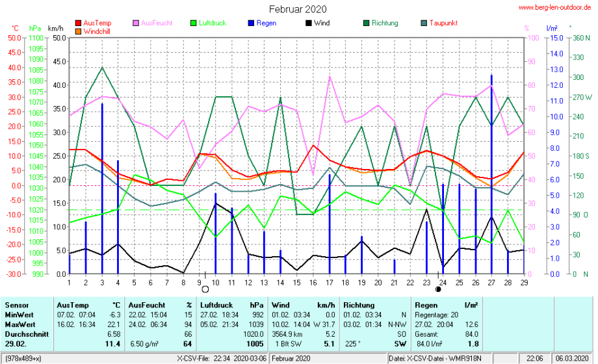Click the new moon symbol near day 24

point(438,289)
